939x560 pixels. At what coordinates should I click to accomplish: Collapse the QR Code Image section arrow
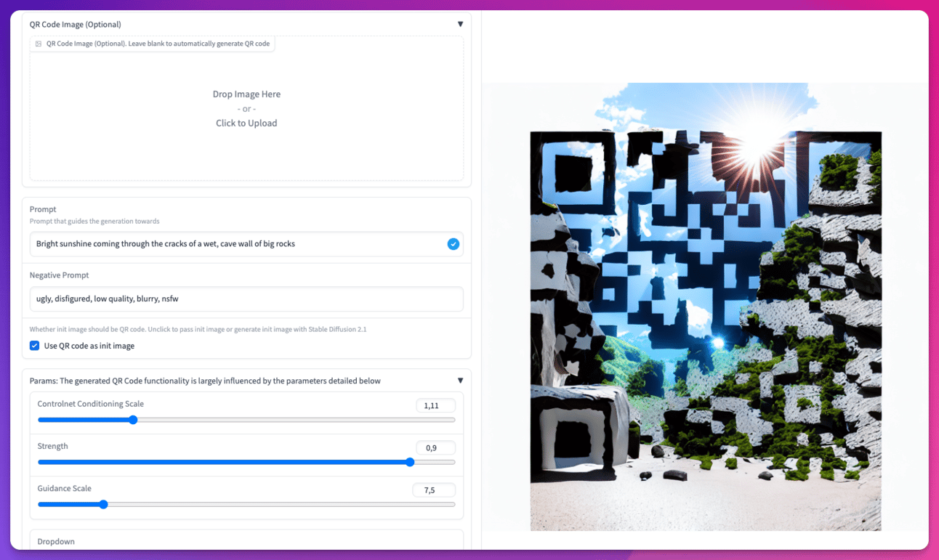coord(460,24)
